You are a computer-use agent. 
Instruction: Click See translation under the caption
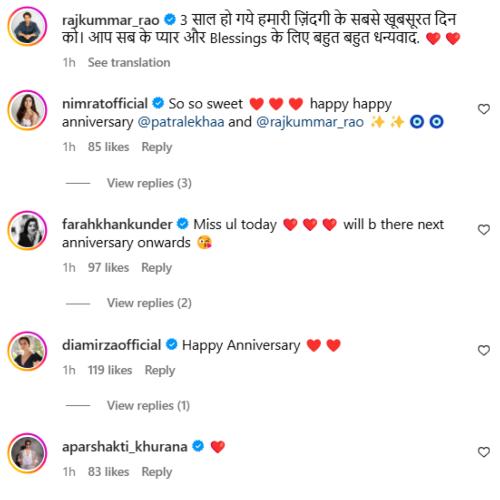pyautogui.click(x=129, y=62)
